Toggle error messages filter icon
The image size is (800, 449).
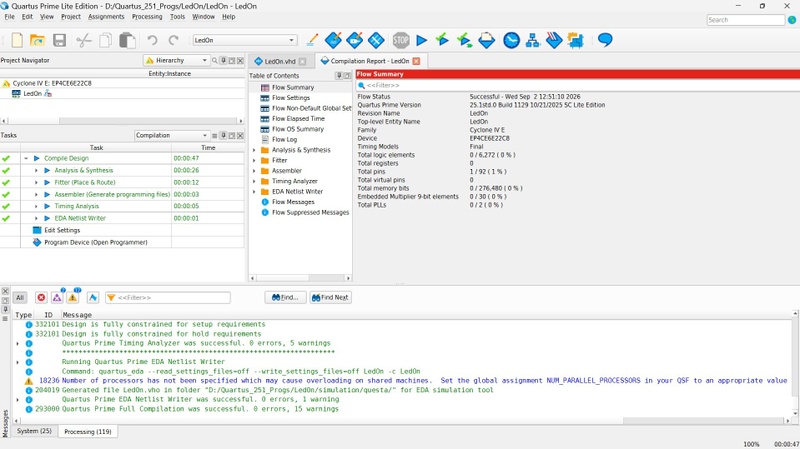[41, 297]
